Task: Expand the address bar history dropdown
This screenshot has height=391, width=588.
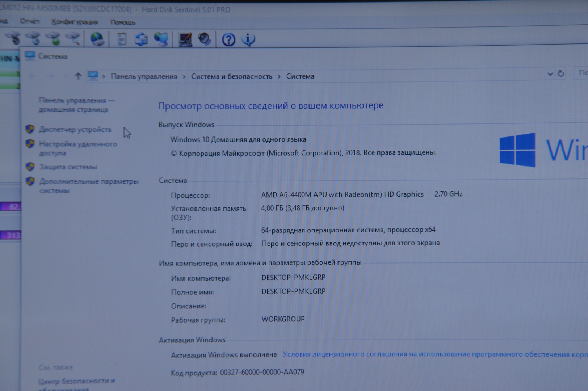Action: (550, 74)
